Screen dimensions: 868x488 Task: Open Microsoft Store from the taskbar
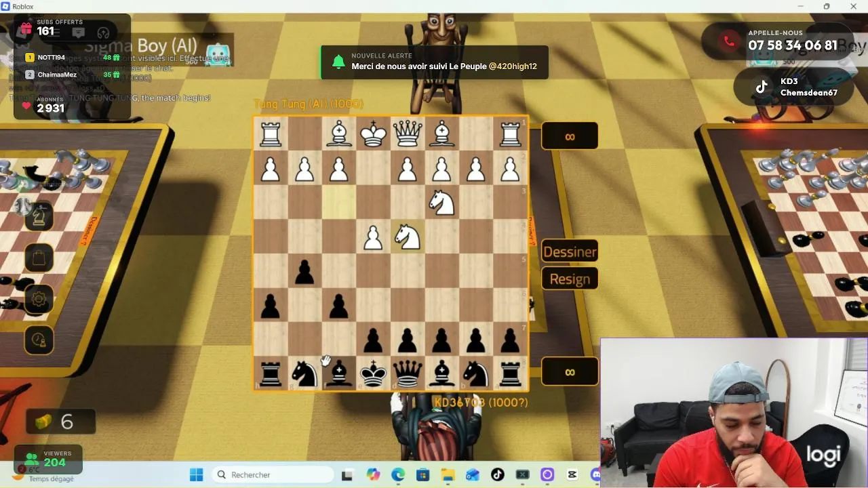click(x=422, y=474)
